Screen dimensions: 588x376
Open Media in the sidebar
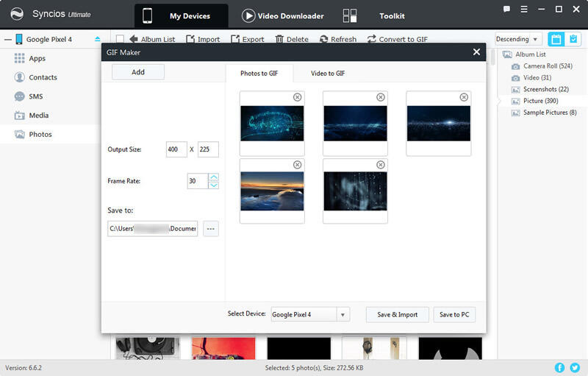(x=32, y=116)
